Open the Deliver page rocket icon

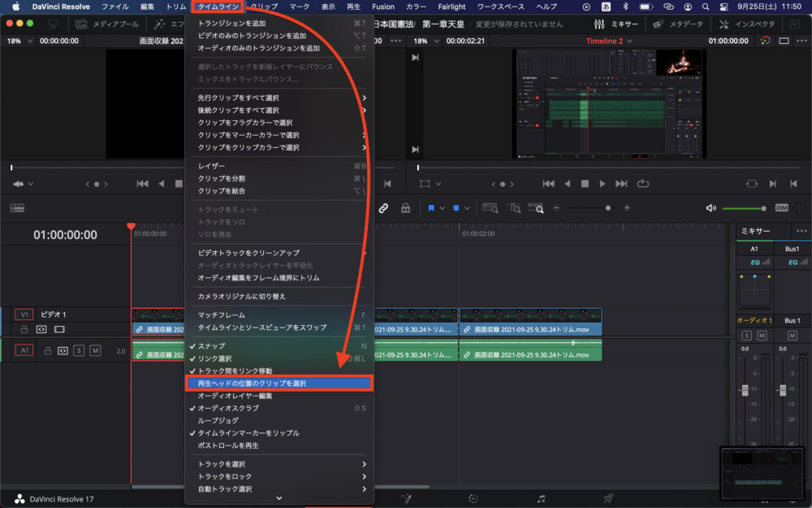click(608, 499)
